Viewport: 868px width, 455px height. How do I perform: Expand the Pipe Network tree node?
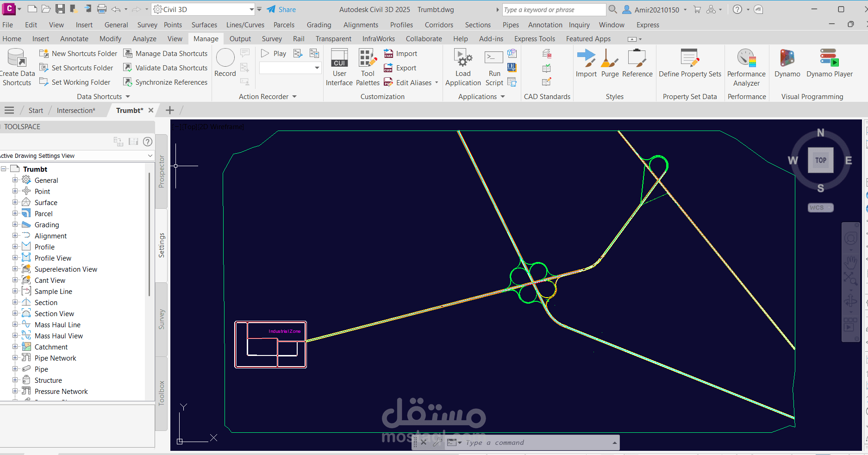[x=15, y=358]
